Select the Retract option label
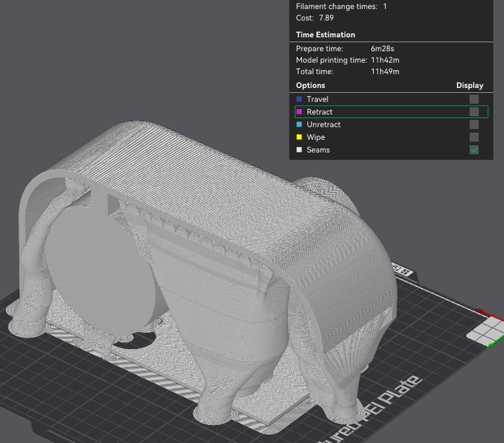The height and width of the screenshot is (443, 504). click(x=320, y=112)
